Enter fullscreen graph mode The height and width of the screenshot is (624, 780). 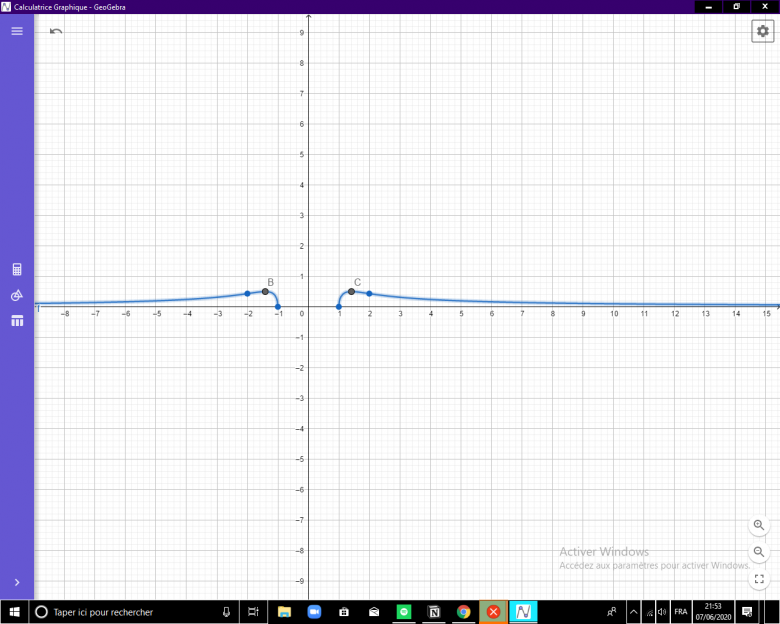759,579
